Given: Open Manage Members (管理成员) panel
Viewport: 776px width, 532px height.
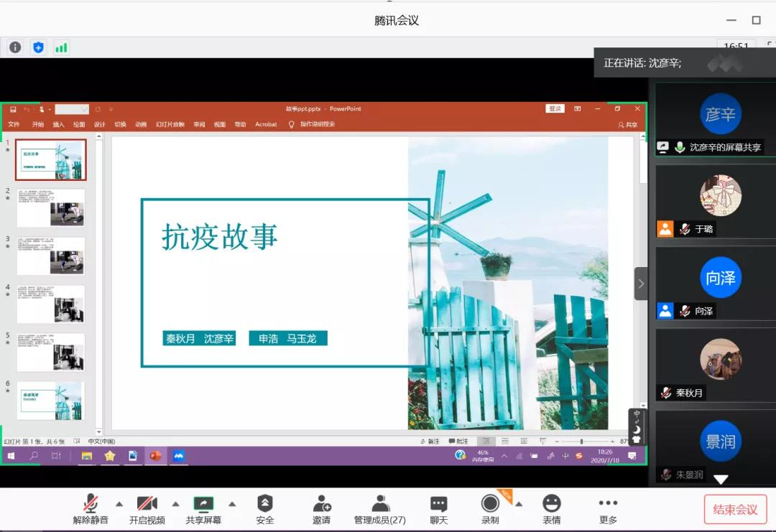Looking at the screenshot, I should pyautogui.click(x=380, y=508).
